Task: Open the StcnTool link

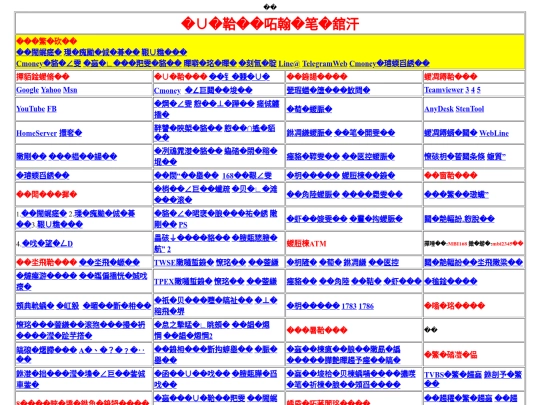Action: pos(470,109)
